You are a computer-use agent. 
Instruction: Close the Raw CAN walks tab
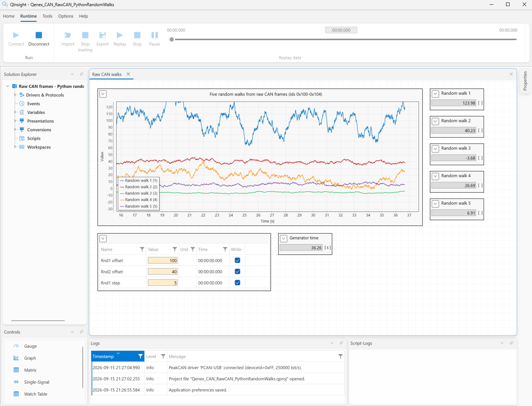point(128,74)
